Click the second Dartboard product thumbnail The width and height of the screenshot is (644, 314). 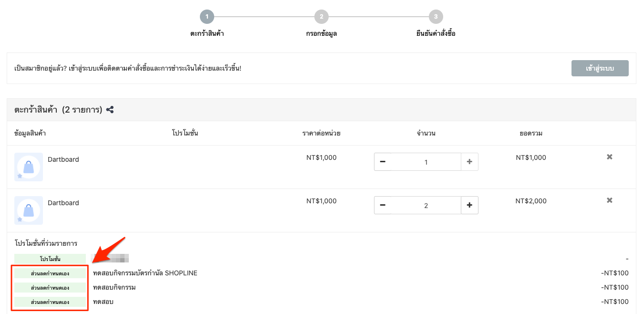pos(29,210)
